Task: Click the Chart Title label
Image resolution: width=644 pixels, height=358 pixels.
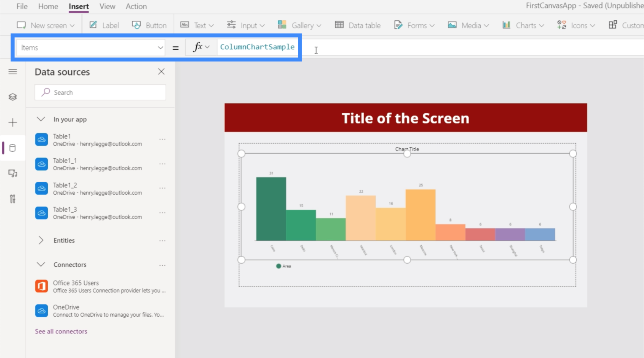Action: coord(407,149)
